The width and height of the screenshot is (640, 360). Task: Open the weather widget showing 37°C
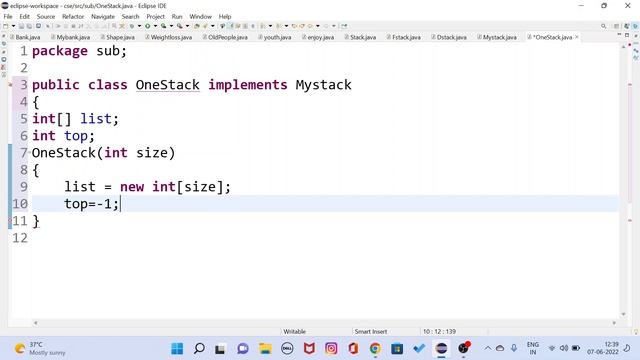click(40, 349)
